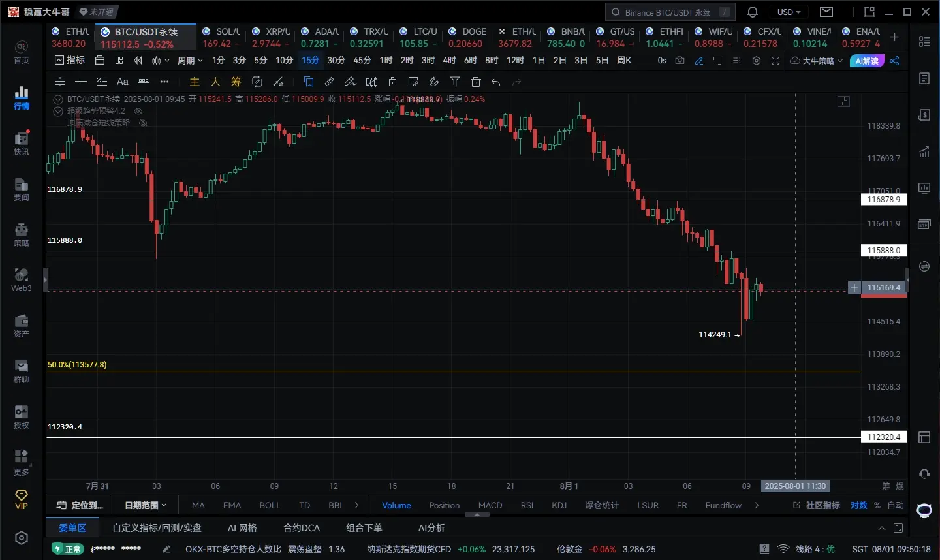Image resolution: width=940 pixels, height=560 pixels.
Task: Expand more main indicators arrow after BBI
Action: click(356, 505)
